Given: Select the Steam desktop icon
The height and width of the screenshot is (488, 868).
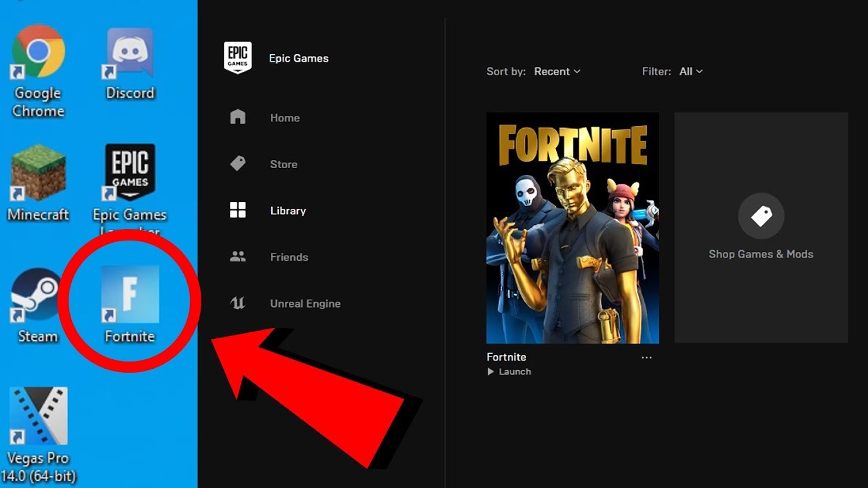Looking at the screenshot, I should pyautogui.click(x=37, y=295).
